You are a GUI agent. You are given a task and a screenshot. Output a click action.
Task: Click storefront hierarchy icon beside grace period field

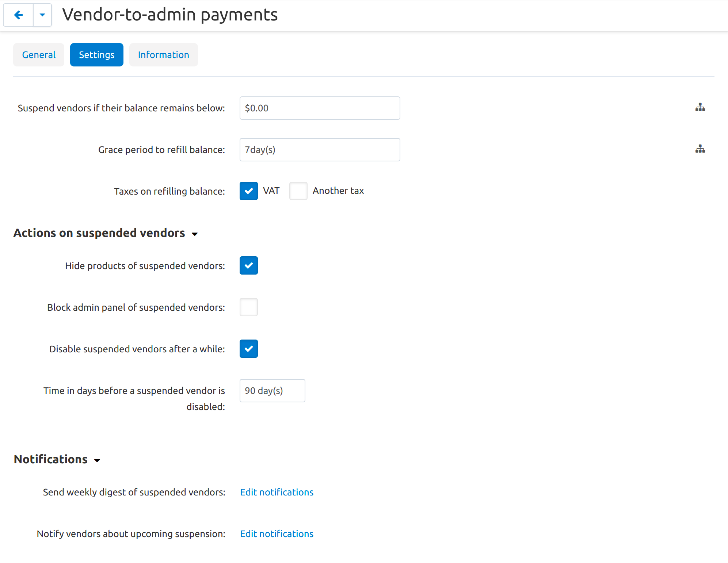pyautogui.click(x=700, y=149)
